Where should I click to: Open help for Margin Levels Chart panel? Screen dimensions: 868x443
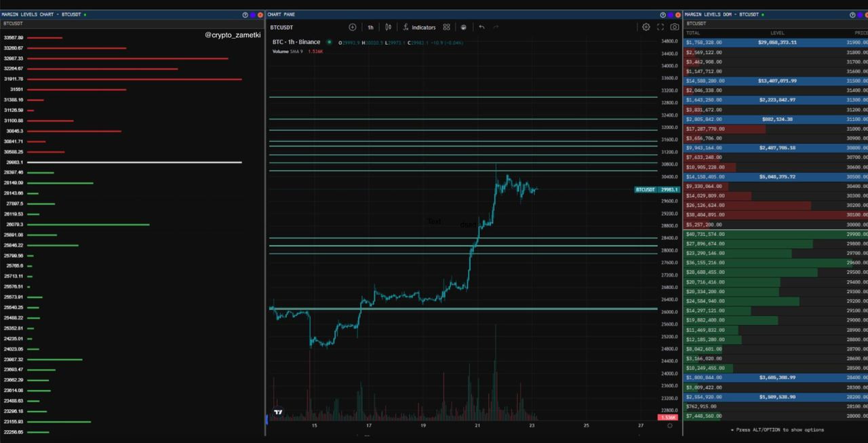coord(245,14)
